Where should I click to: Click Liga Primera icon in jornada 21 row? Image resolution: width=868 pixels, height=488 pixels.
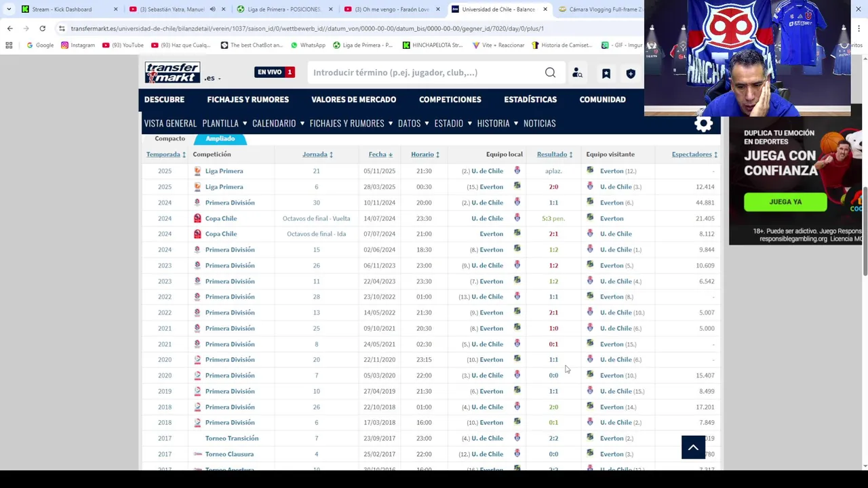(197, 171)
